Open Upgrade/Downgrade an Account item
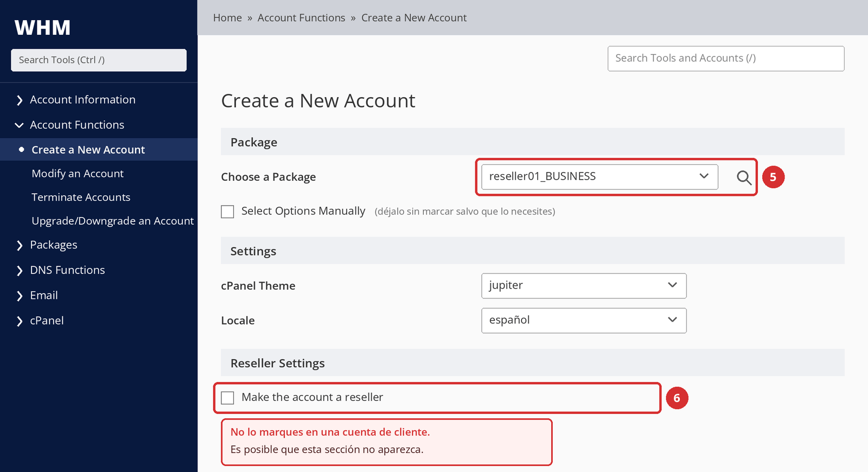The image size is (868, 472). click(x=113, y=221)
